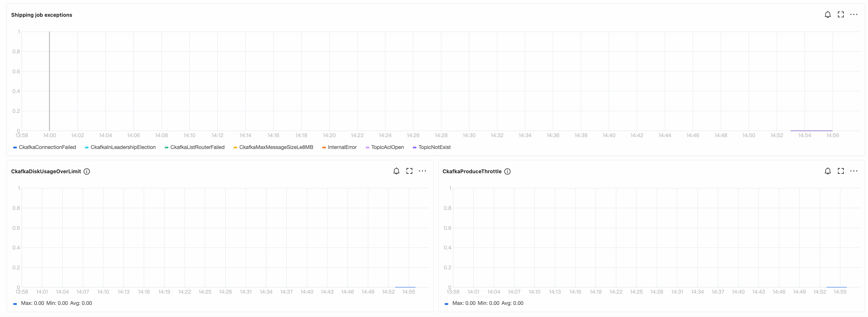Click TopicAclOpen legend label
This screenshot has width=868, height=317.
[387, 147]
